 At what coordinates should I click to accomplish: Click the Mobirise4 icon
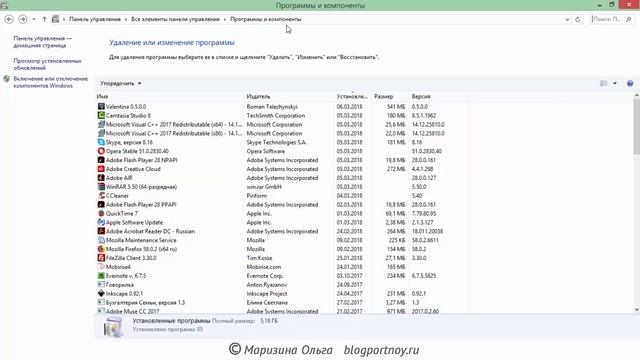point(101,267)
